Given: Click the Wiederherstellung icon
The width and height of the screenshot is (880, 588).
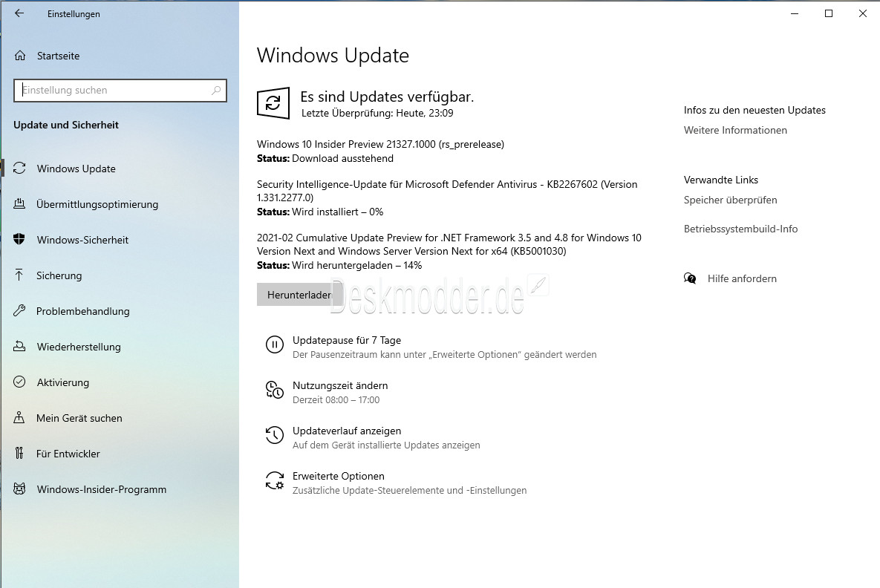Looking at the screenshot, I should 19,346.
